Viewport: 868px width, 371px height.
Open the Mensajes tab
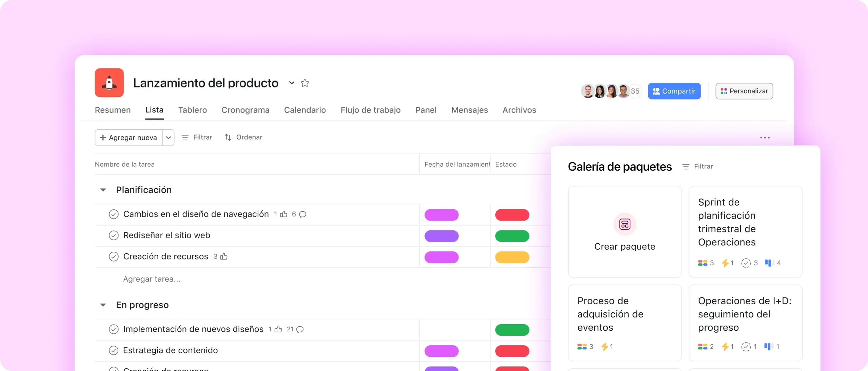pos(470,110)
